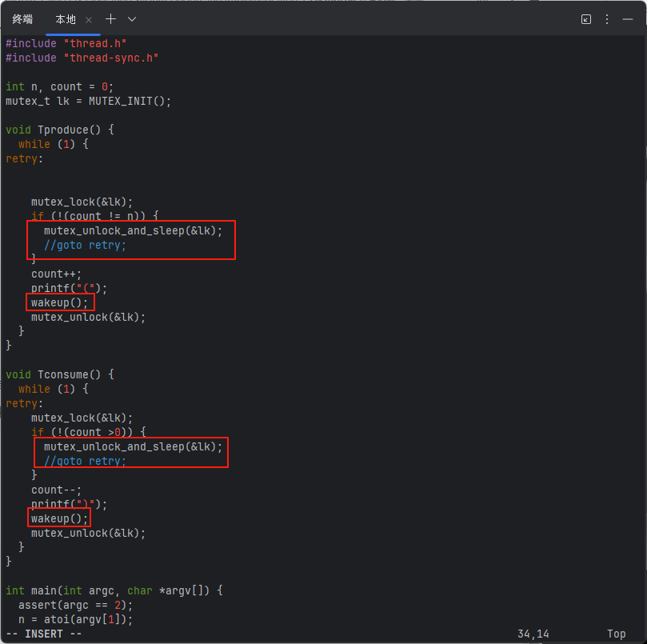Click the 终端 panel title
This screenshot has height=644, width=647.
(22, 18)
